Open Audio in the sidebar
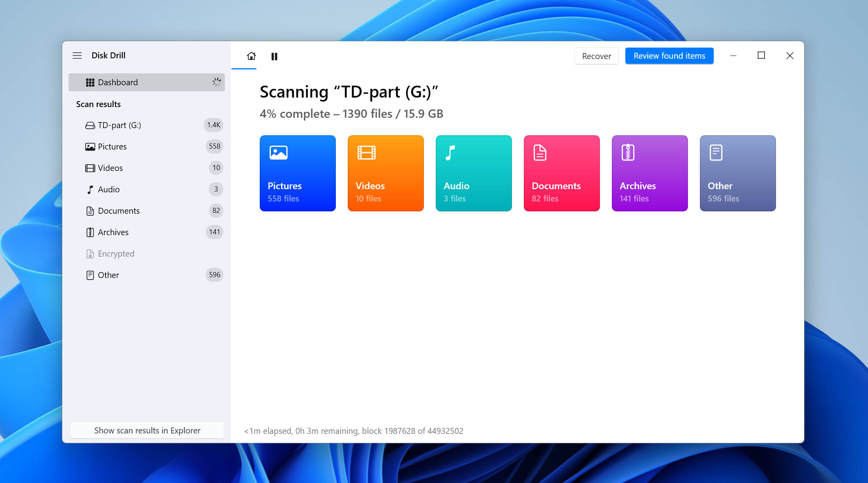 147,189
